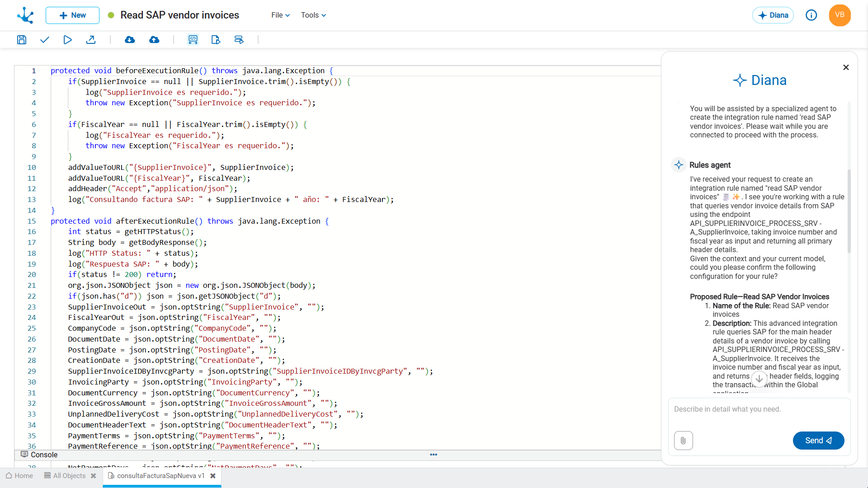This screenshot has width=868, height=488.
Task: Click the information circle icon
Action: (811, 15)
